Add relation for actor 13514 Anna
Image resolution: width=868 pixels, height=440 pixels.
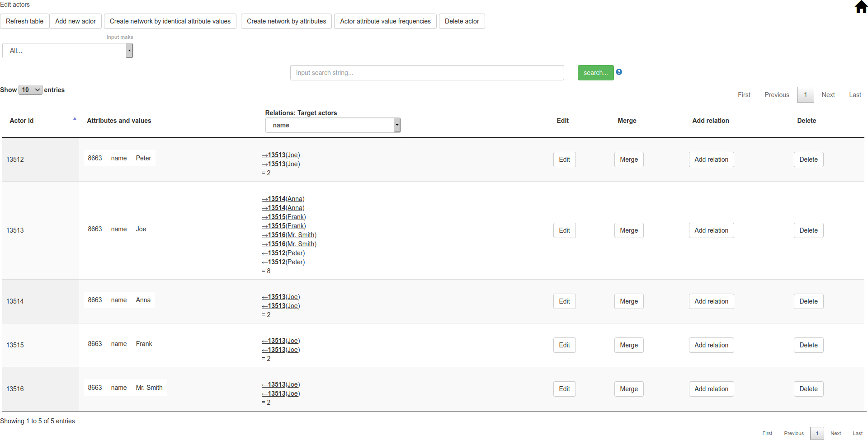tap(711, 301)
